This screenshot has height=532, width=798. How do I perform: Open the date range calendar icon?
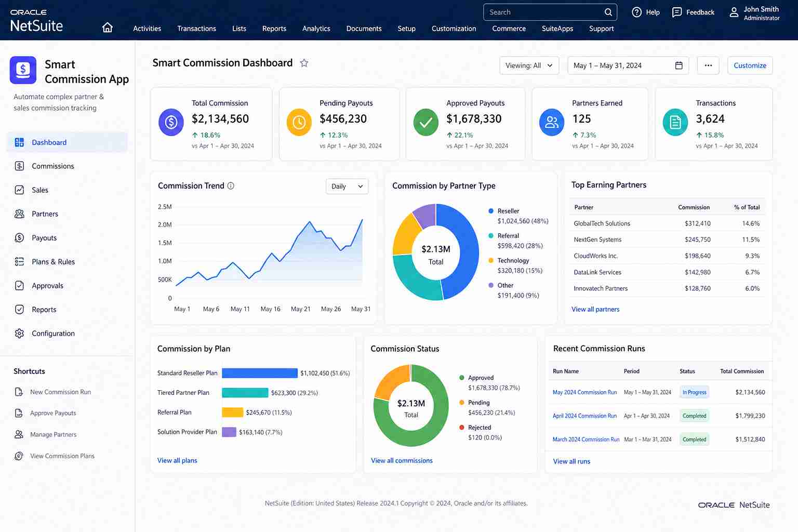pos(679,65)
